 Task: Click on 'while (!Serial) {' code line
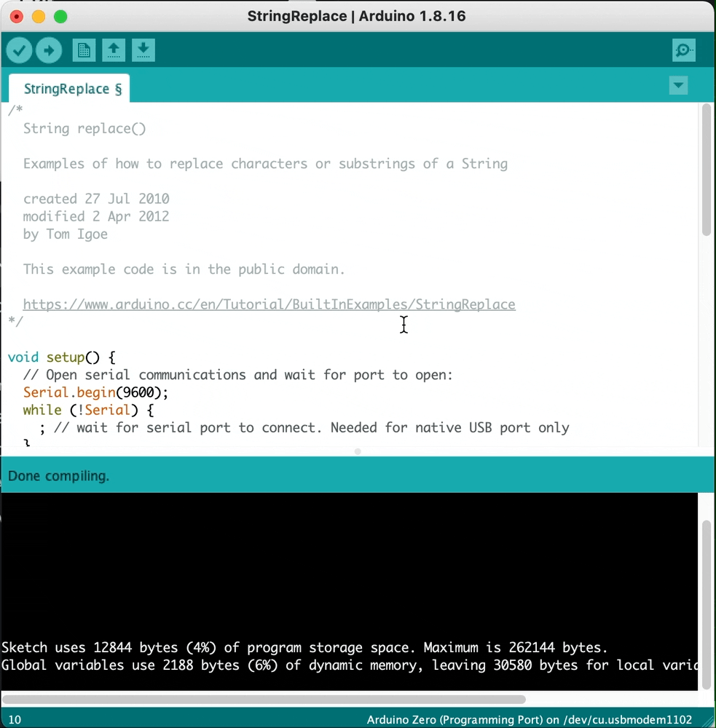[88, 411]
